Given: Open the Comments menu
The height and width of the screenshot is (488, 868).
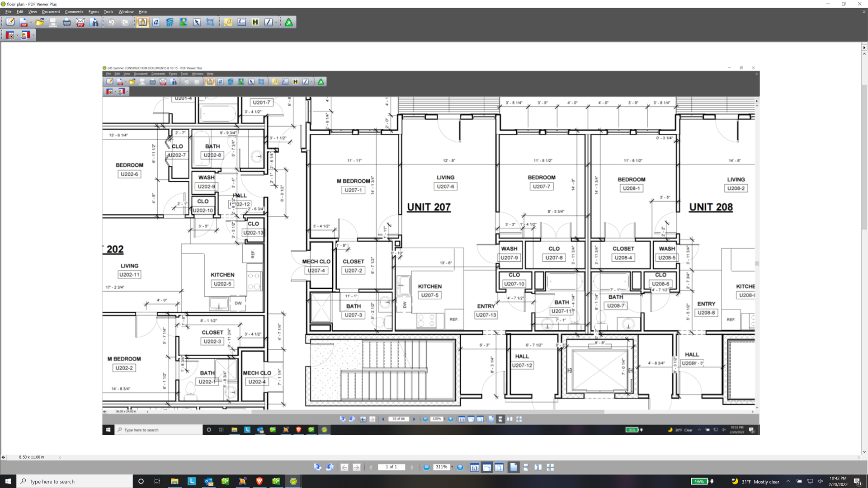Looking at the screenshot, I should point(74,12).
